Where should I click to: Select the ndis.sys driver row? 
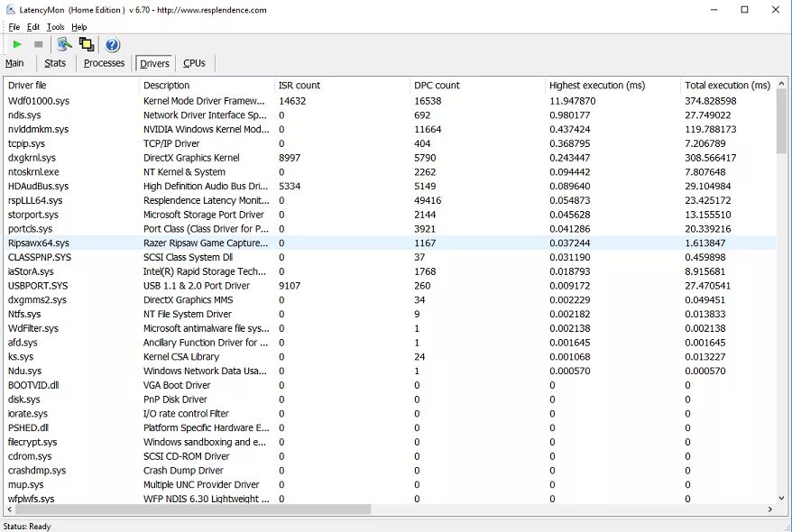click(x=390, y=115)
